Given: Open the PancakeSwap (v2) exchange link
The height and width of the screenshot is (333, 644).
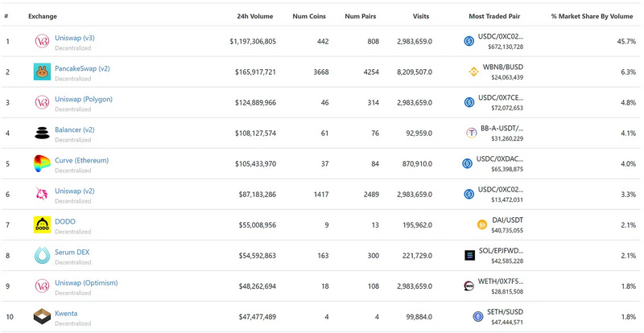Looking at the screenshot, I should tap(82, 68).
